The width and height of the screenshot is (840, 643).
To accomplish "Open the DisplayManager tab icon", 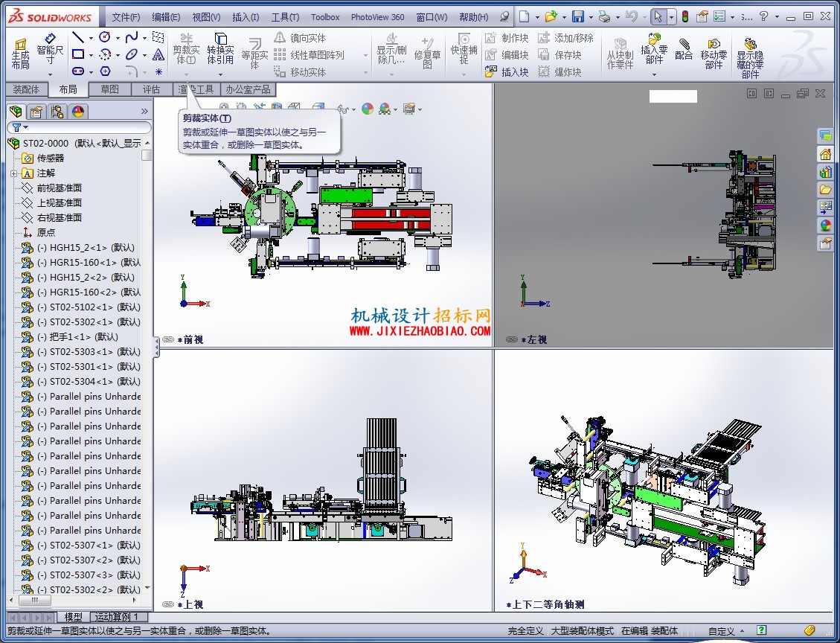I will coord(78,112).
